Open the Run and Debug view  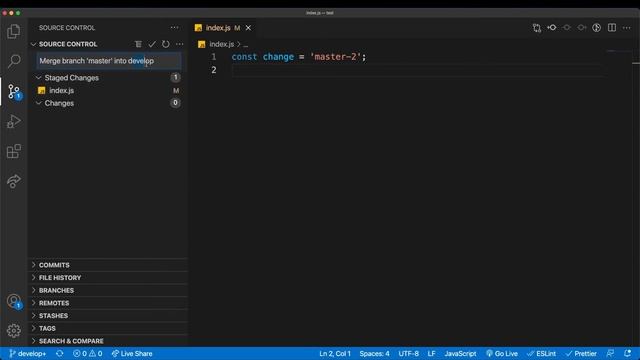(x=13, y=121)
